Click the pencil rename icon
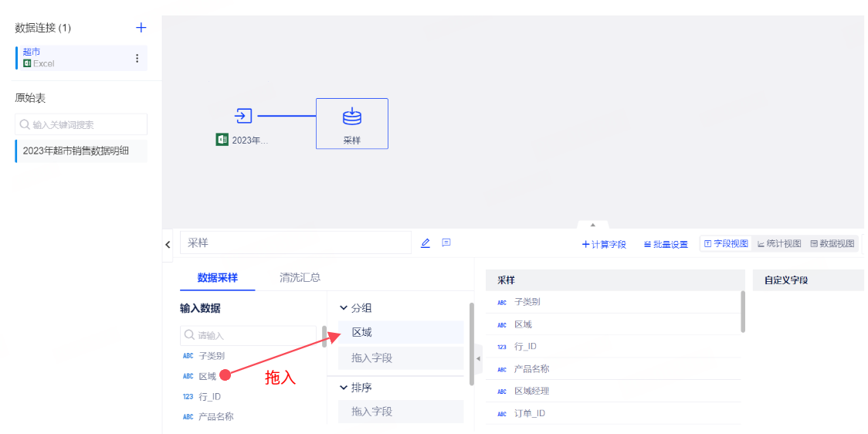The width and height of the screenshot is (868, 434). click(x=426, y=243)
